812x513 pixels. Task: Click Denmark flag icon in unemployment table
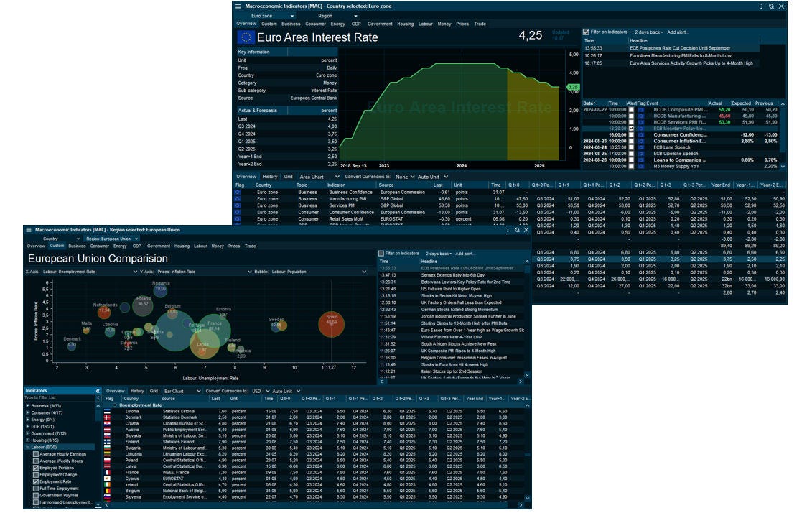(107, 417)
